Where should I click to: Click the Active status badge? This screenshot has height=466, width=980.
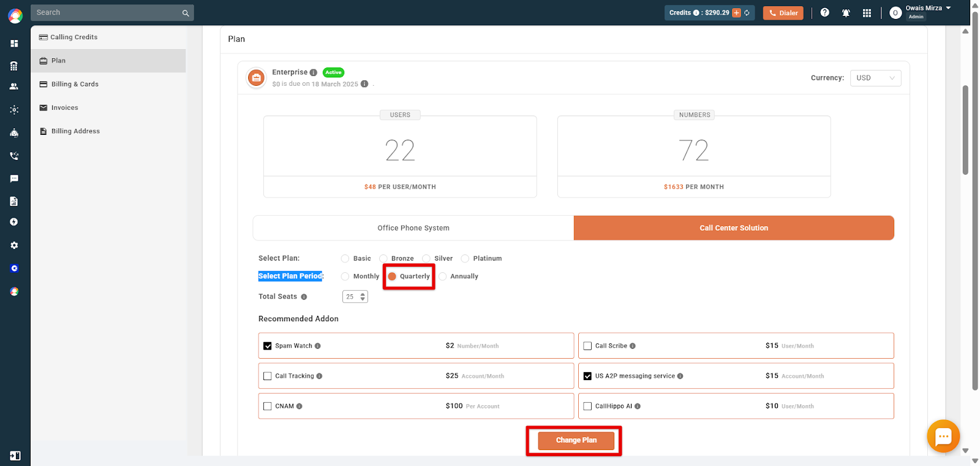333,72
